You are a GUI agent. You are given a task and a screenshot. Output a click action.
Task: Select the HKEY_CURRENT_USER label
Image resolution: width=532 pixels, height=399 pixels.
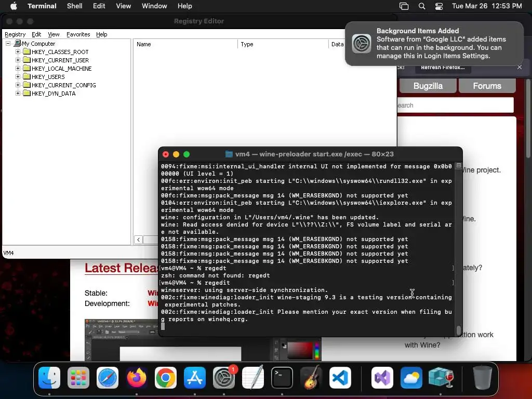pyautogui.click(x=60, y=60)
